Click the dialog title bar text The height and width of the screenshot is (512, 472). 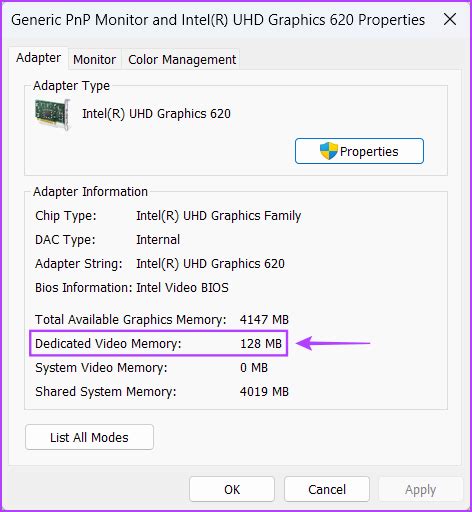[x=218, y=20]
